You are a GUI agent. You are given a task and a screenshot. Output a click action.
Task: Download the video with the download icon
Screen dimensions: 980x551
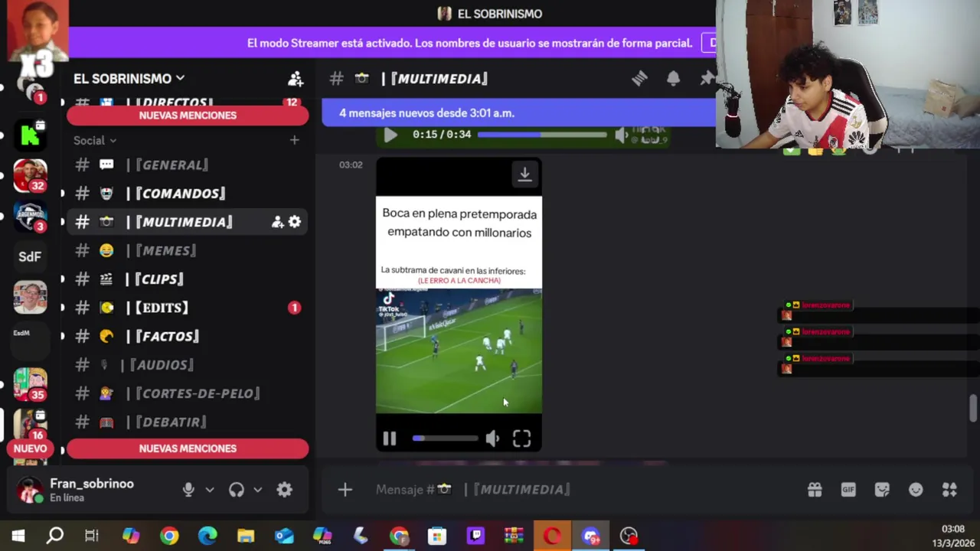524,174
